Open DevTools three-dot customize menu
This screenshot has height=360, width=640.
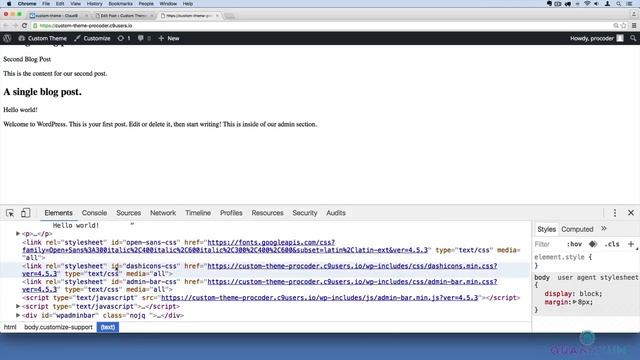click(x=615, y=213)
